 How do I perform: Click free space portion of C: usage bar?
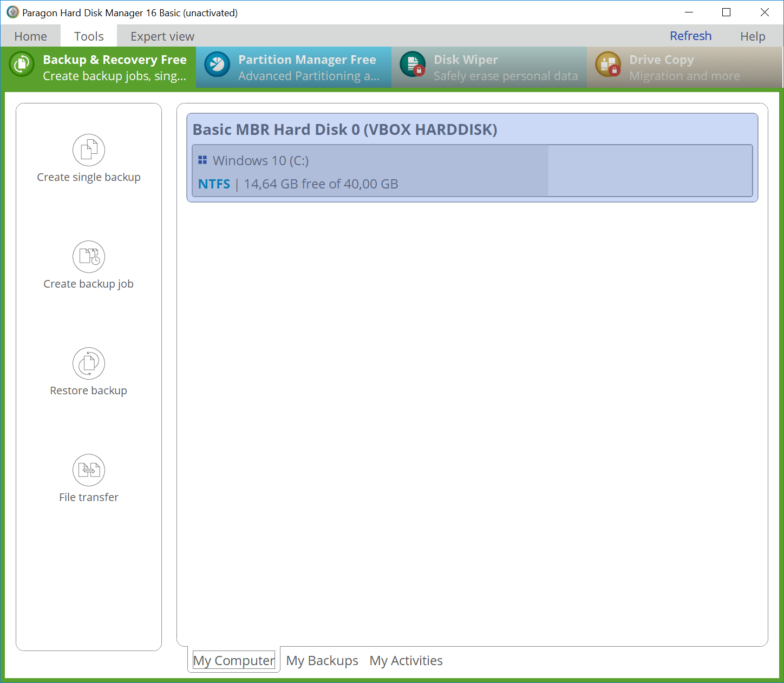tap(650, 171)
